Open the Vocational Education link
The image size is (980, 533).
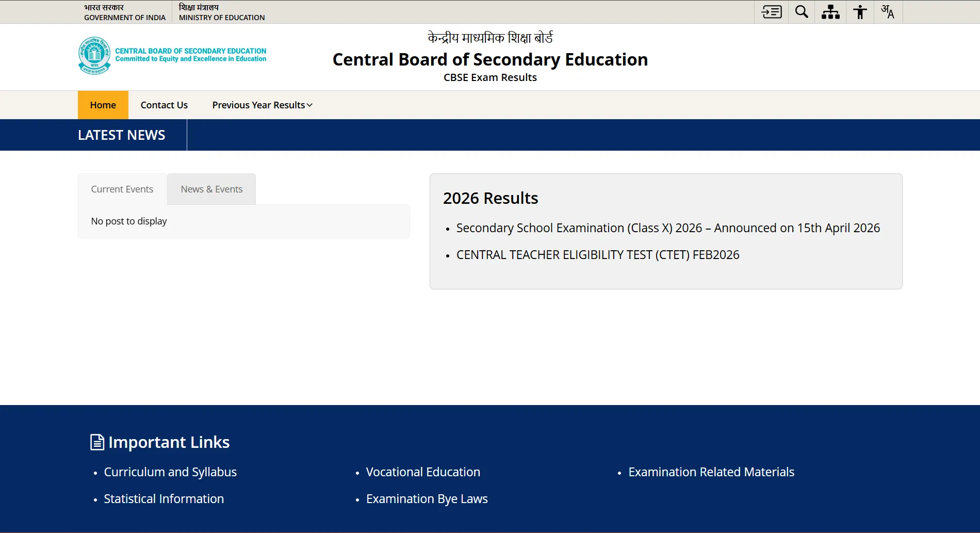click(422, 472)
